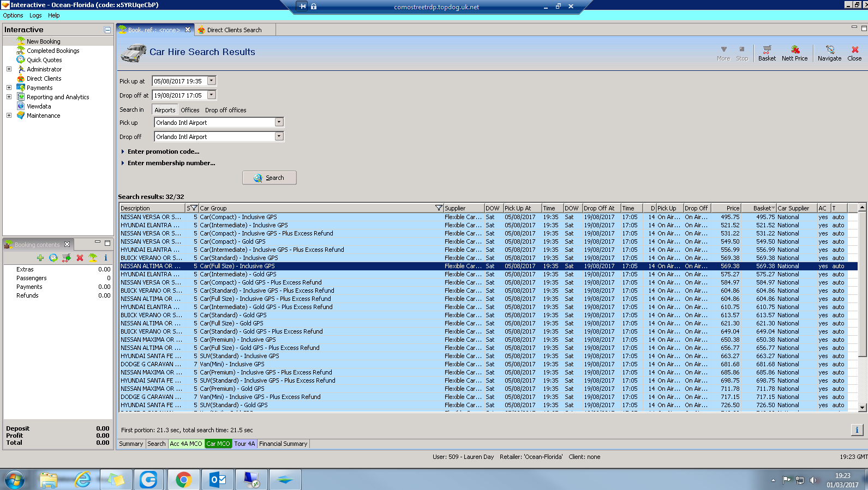Click the green plus icon in Booking contents
The height and width of the screenshot is (490, 868).
coord(40,258)
